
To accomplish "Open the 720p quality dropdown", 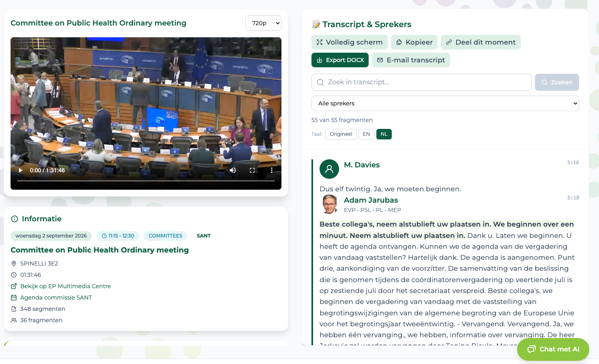I will (263, 23).
